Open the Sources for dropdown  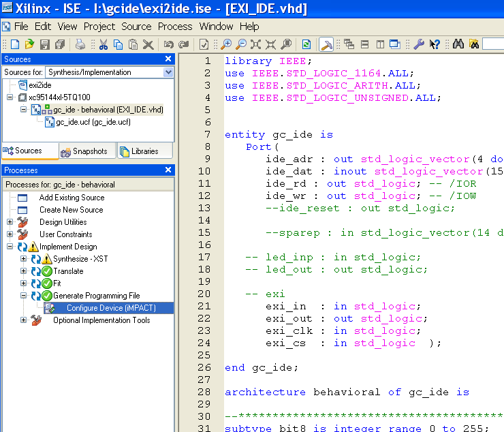pos(168,72)
